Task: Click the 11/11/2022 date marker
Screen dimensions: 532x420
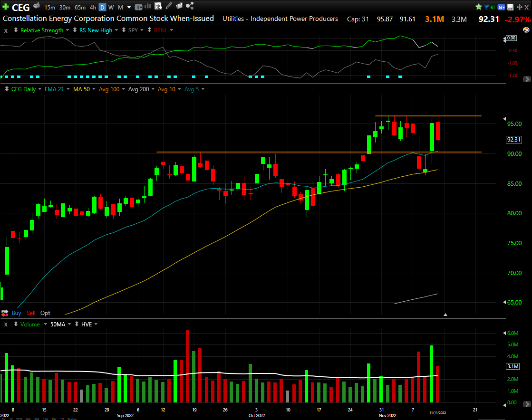Action: click(438, 412)
